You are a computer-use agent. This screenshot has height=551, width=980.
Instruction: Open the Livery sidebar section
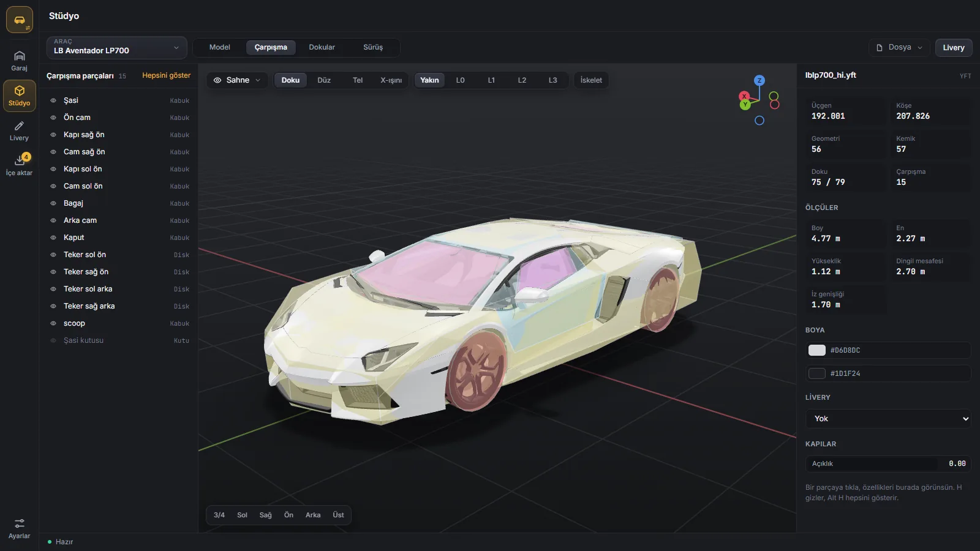click(x=20, y=130)
